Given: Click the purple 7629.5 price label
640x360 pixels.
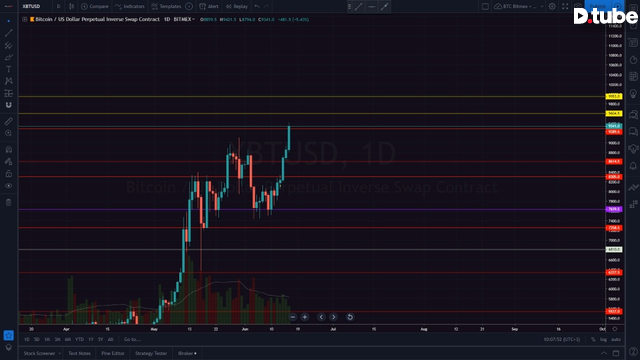Looking at the screenshot, I should (614, 209).
